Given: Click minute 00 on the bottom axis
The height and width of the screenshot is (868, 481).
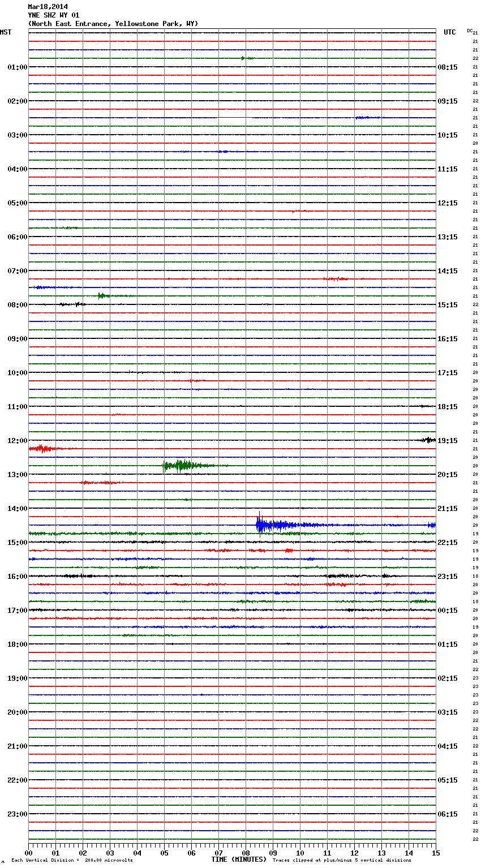Looking at the screenshot, I should coord(28,853).
